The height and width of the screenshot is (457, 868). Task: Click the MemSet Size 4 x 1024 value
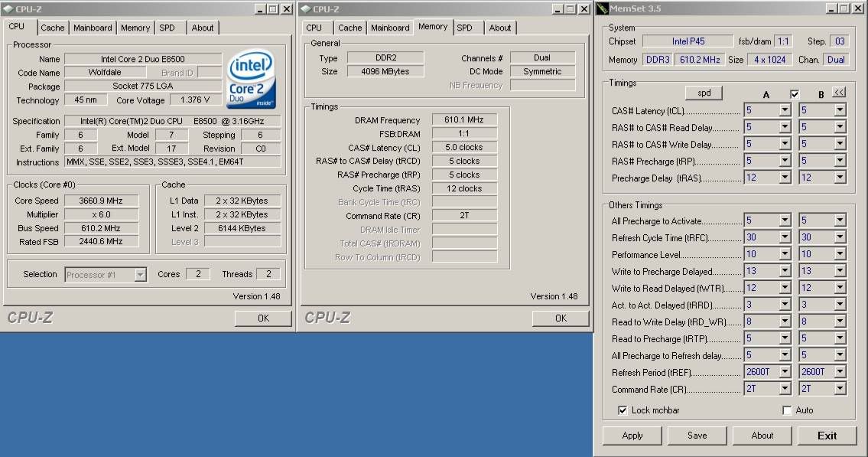tap(769, 60)
